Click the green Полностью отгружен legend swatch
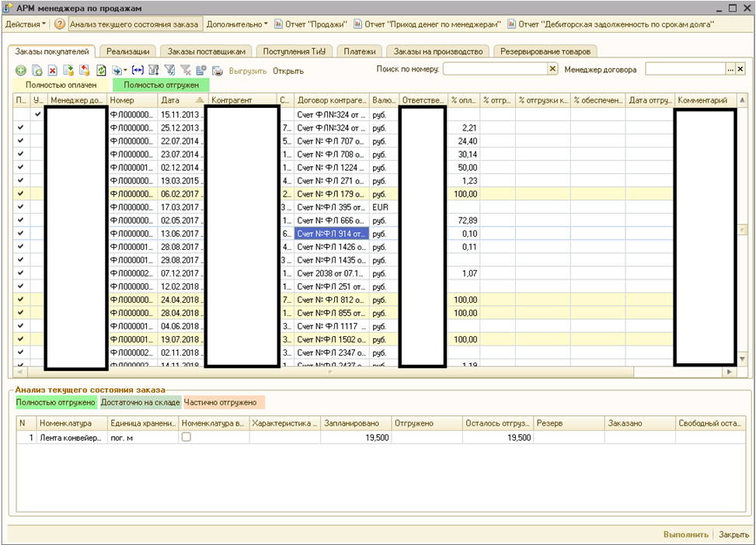The height and width of the screenshot is (545, 756). click(161, 85)
